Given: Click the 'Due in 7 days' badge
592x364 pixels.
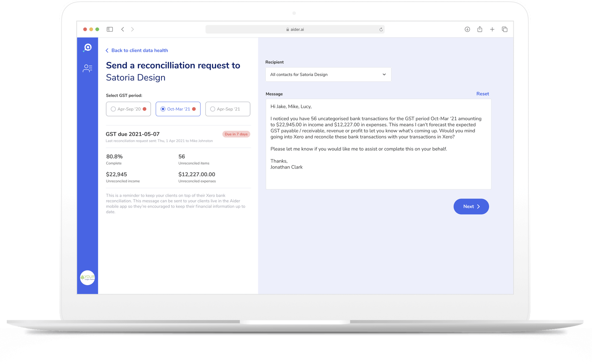Looking at the screenshot, I should [x=236, y=134].
